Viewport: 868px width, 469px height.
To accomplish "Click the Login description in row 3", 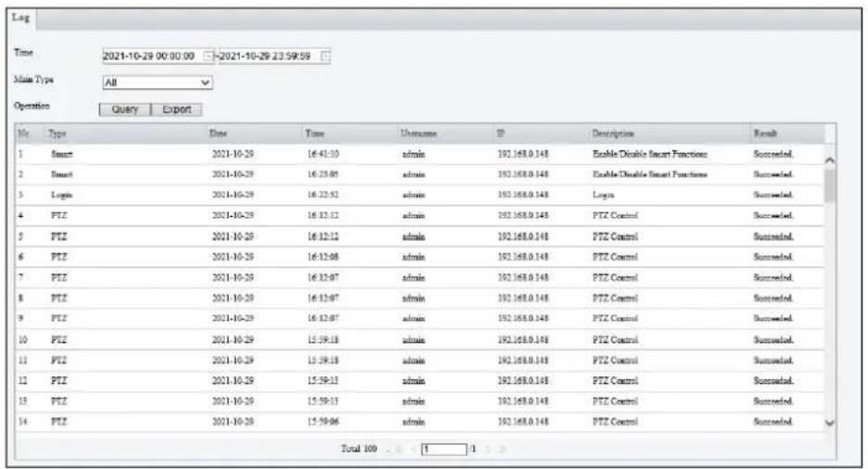I will 603,195.
